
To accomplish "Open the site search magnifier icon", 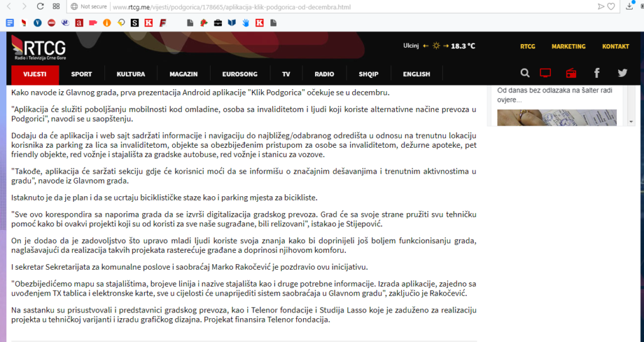I will tap(525, 74).
